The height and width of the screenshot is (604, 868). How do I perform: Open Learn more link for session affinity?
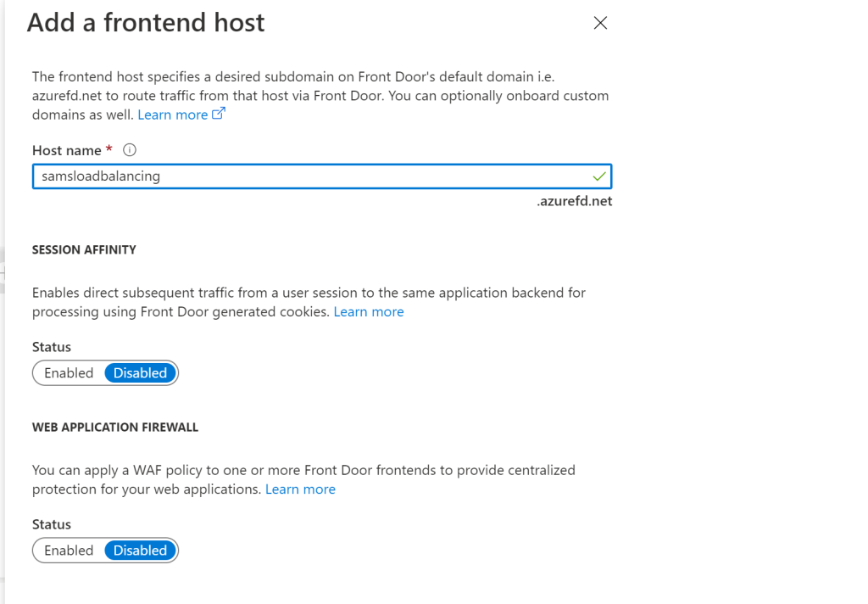(369, 312)
